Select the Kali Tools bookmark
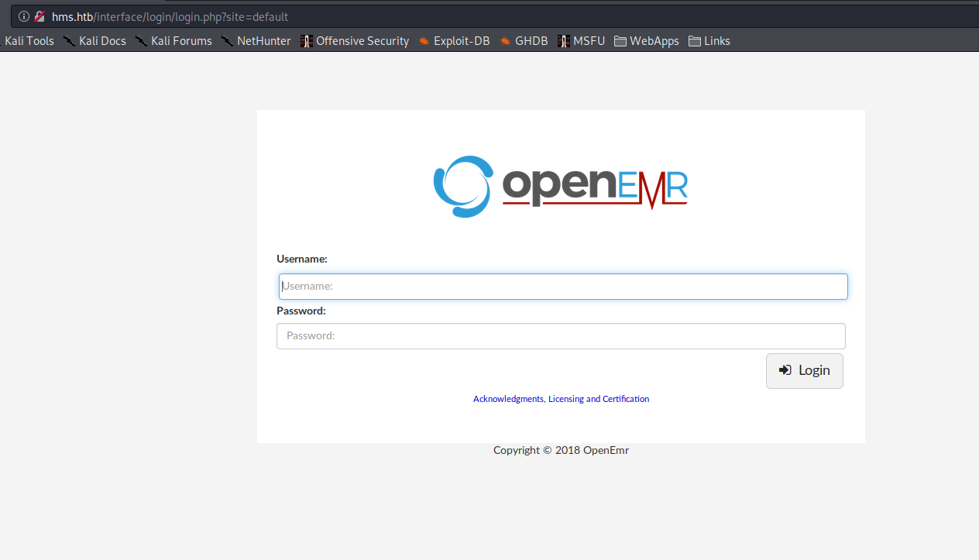The height and width of the screenshot is (560, 979). pos(29,40)
